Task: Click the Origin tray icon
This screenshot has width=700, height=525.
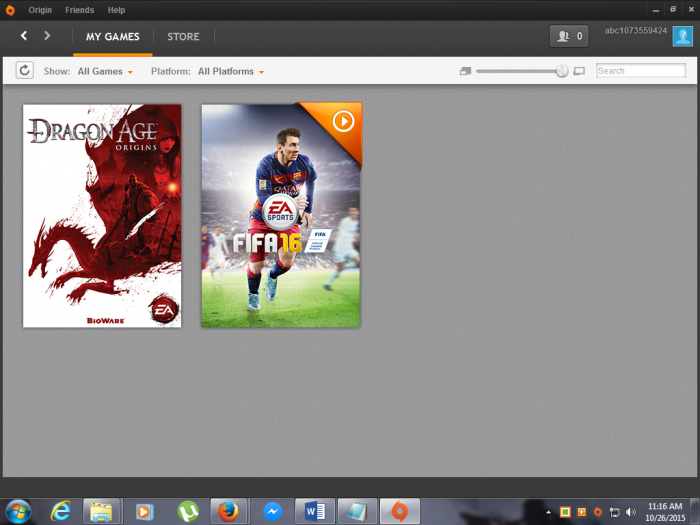Action: click(x=598, y=512)
